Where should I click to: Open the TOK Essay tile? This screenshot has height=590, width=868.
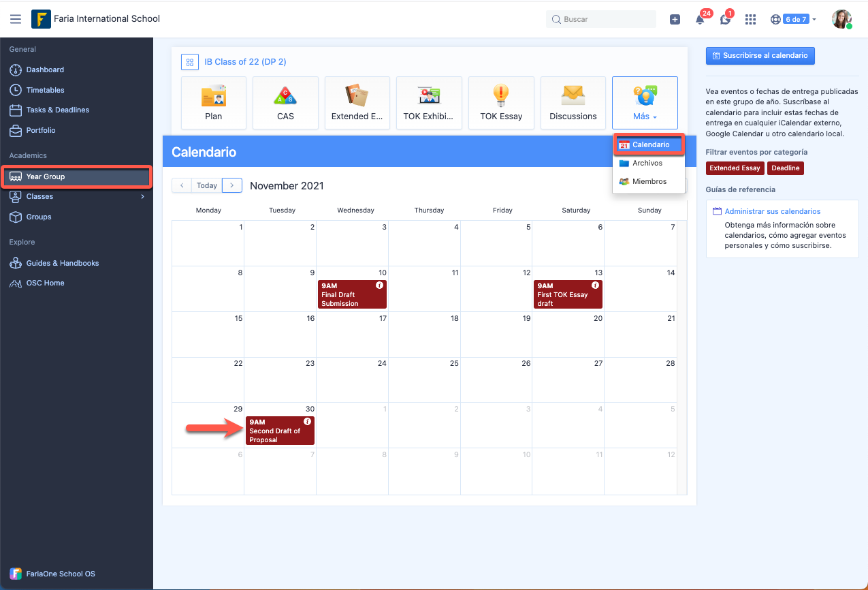pyautogui.click(x=501, y=103)
